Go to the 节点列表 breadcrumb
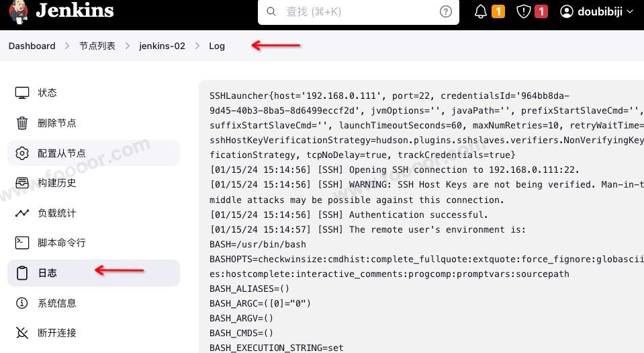This screenshot has width=644, height=353. coord(97,46)
